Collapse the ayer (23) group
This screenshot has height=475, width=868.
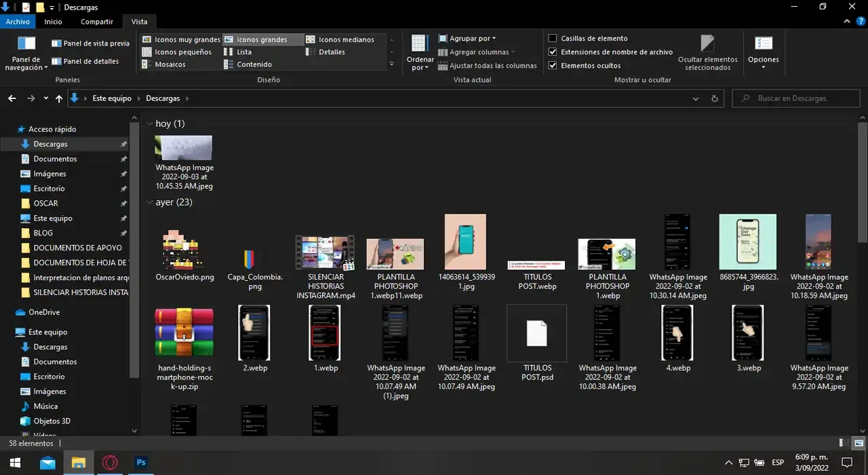[150, 202]
